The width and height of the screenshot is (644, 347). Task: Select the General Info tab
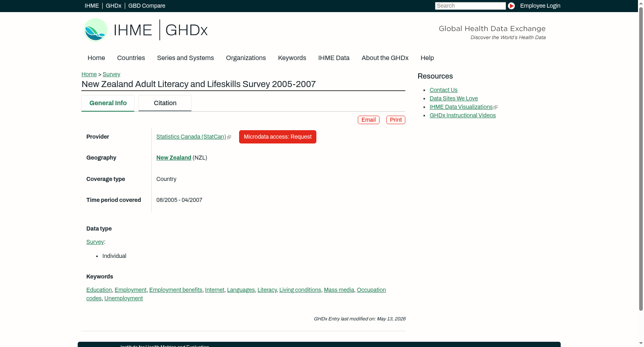[x=108, y=103]
